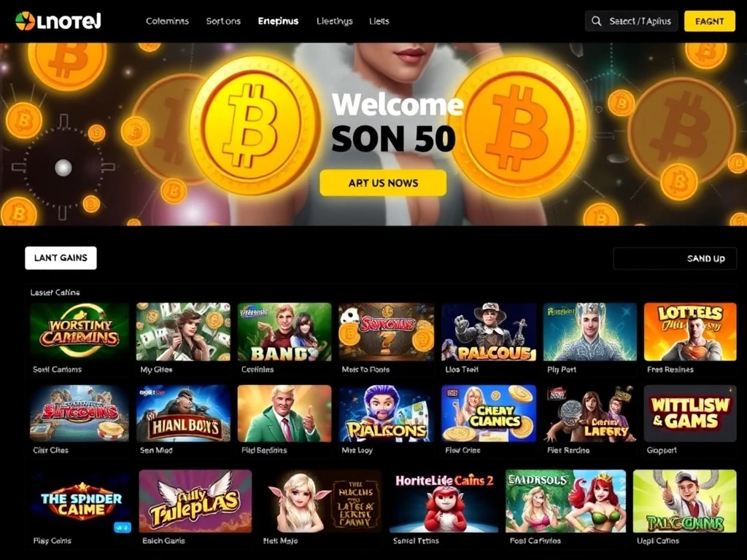The width and height of the screenshot is (747, 560).
Task: Open the Sortons menu item
Action: point(223,21)
